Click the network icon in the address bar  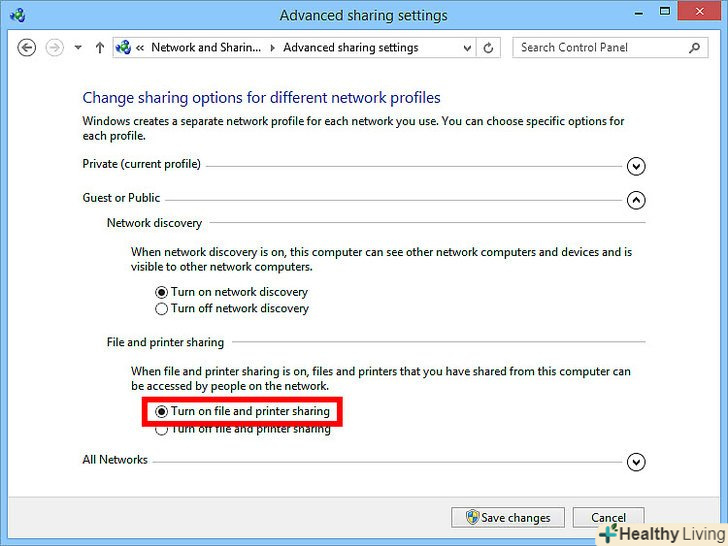(x=124, y=47)
